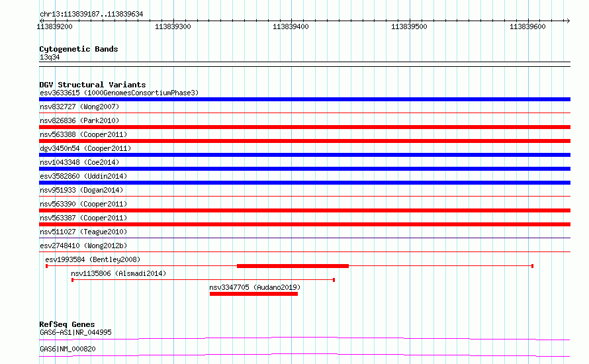This screenshot has width=589, height=364.
Task: Open the GAS6|NM_000820 gene label
Action: tap(68, 349)
